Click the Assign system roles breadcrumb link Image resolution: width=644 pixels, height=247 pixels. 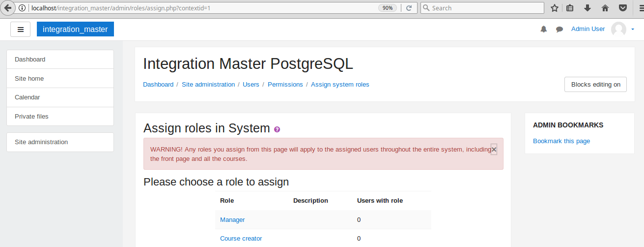340,85
